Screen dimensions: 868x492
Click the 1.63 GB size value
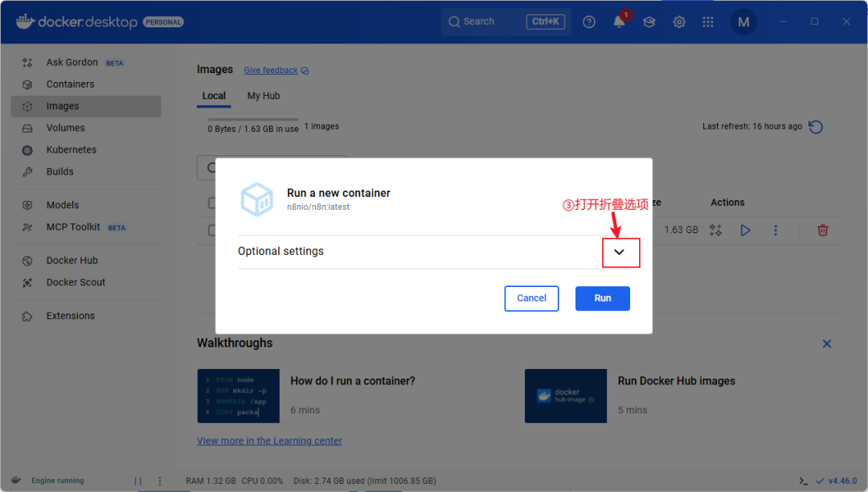point(681,230)
